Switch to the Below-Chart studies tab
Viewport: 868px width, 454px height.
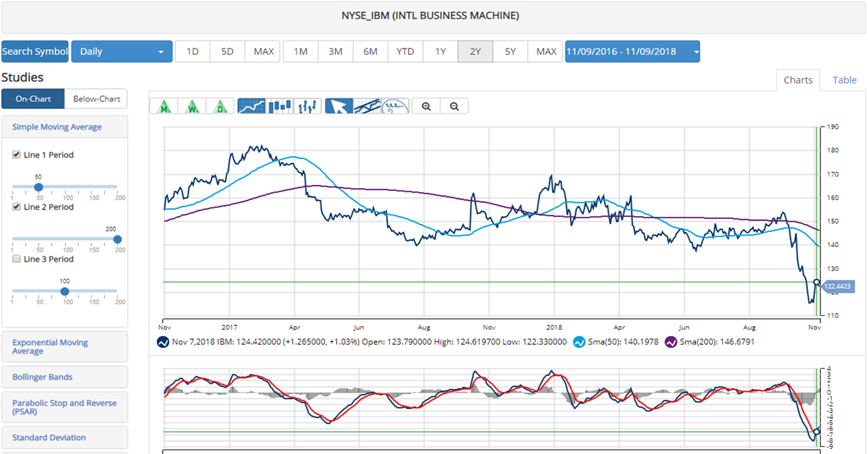pos(95,99)
